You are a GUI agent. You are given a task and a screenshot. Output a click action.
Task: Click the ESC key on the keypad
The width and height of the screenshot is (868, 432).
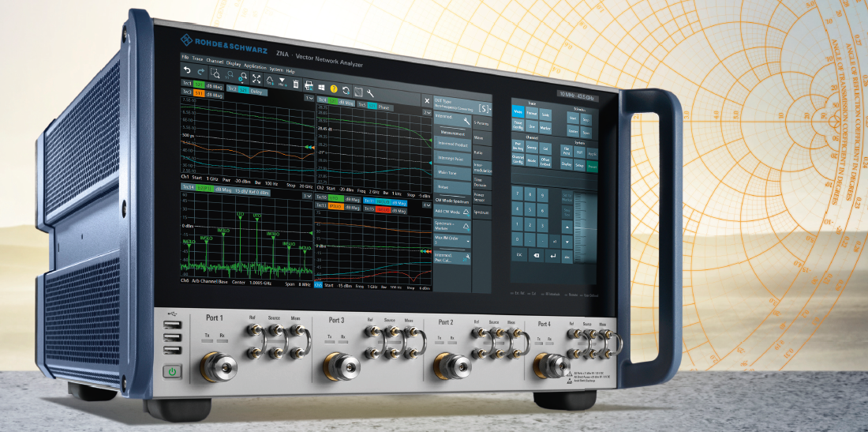pyautogui.click(x=518, y=255)
